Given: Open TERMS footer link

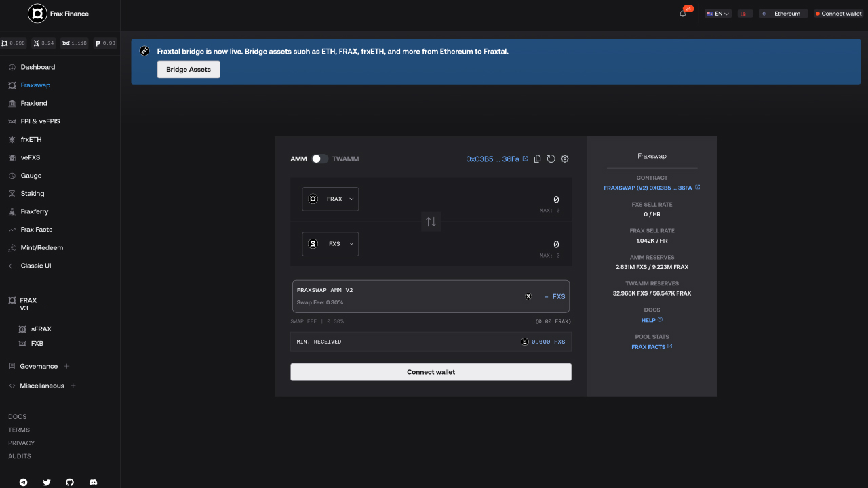Looking at the screenshot, I should click(x=19, y=430).
